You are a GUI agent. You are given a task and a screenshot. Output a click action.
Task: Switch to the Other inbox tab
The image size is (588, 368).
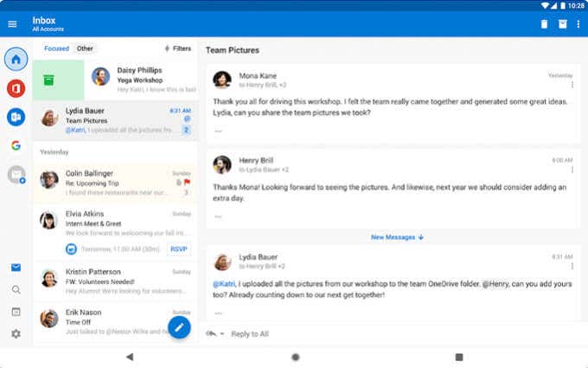[85, 48]
